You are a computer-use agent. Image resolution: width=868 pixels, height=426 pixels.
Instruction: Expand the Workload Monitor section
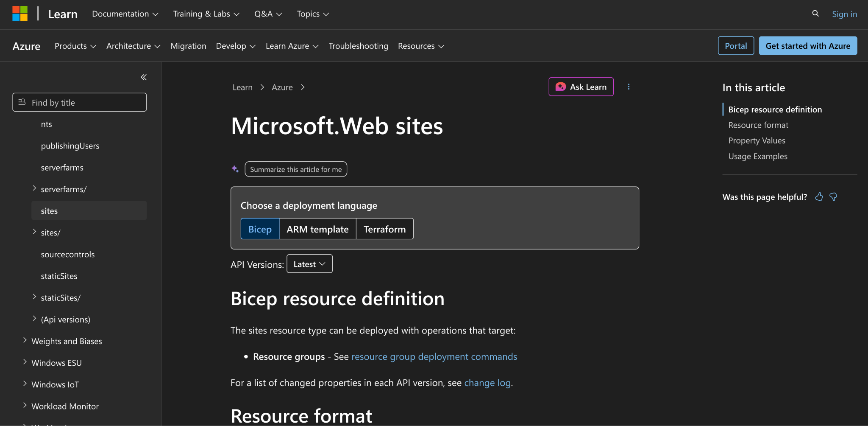25,406
